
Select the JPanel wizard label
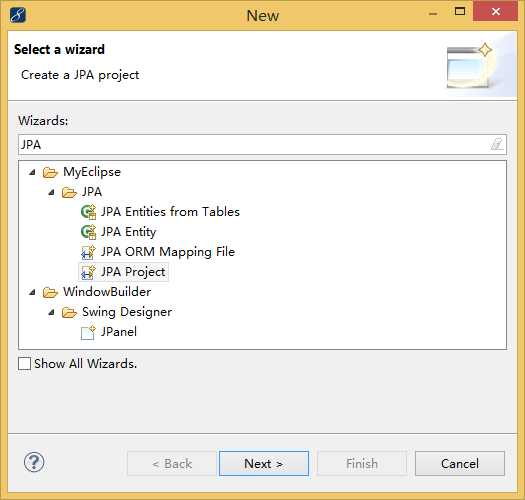[x=119, y=332]
